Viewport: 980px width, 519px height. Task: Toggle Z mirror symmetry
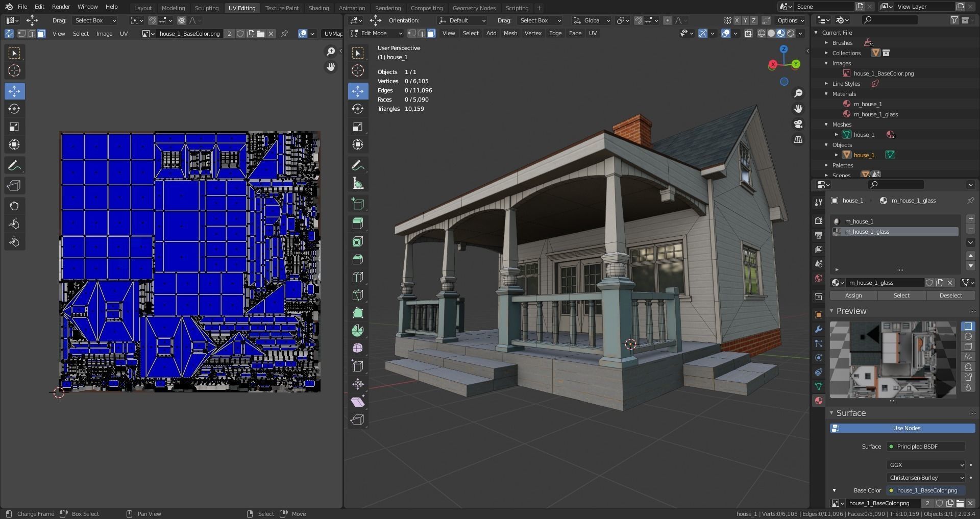coord(754,20)
